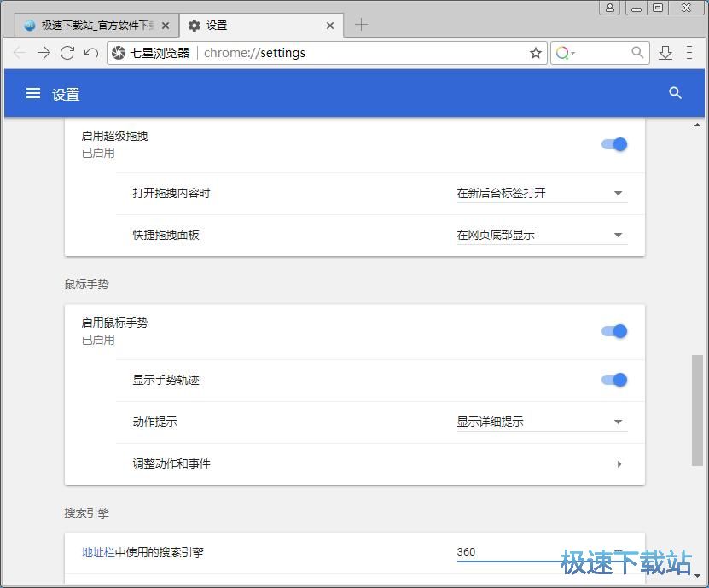Click the scrollbar up arrow

[697, 125]
